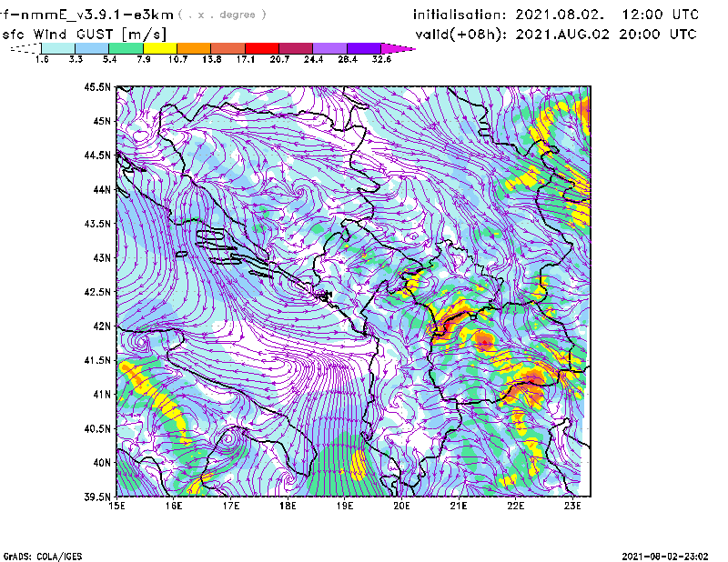
Task: Click the 19E longitude label
Action: 345,506
